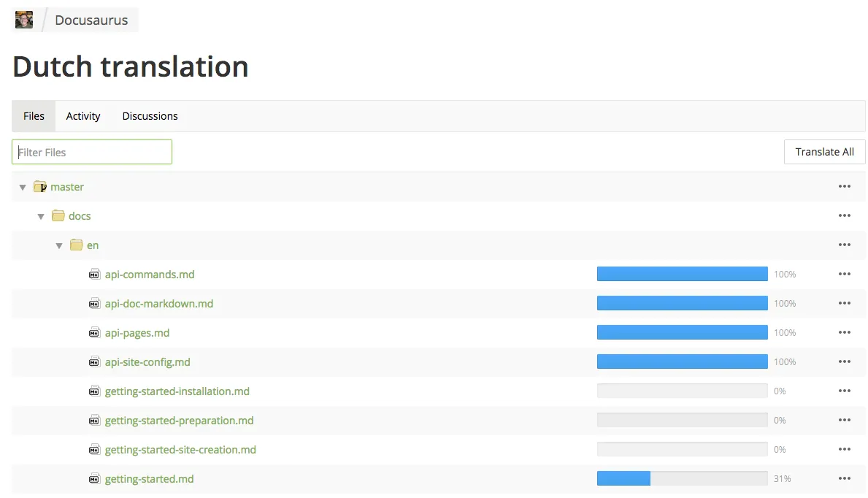The width and height of the screenshot is (868, 498).
Task: Open the docs folder link
Action: tap(80, 216)
